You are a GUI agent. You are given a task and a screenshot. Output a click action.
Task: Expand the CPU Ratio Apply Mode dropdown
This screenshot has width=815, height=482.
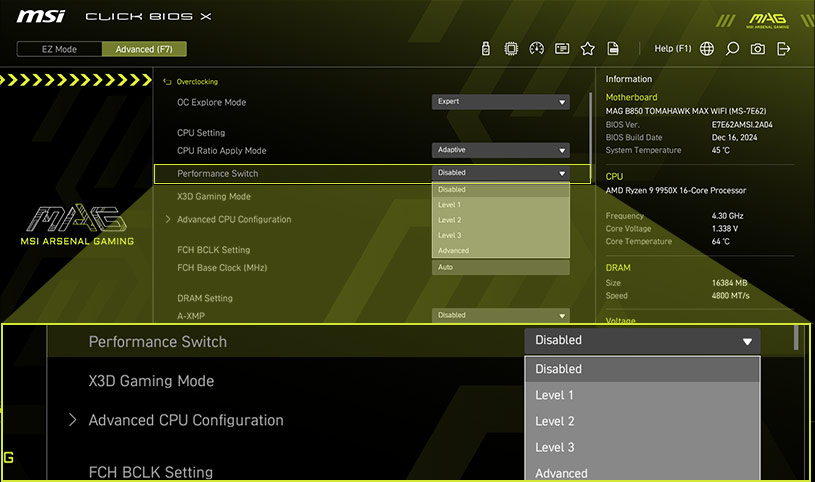click(x=500, y=150)
